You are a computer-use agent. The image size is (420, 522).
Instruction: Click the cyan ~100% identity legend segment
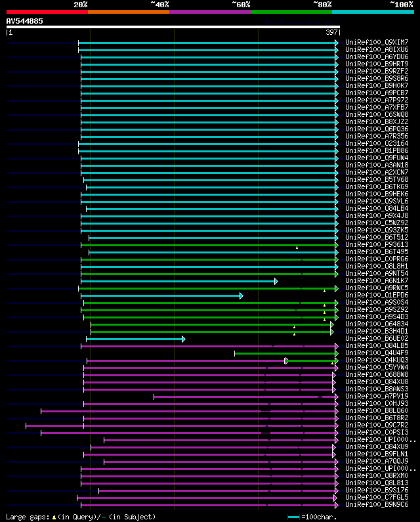point(373,12)
